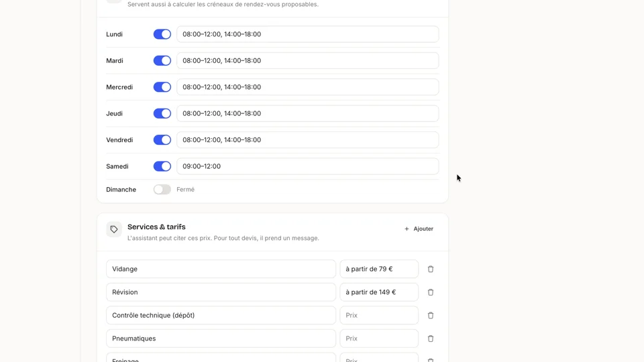Click the empty Prix field for Pneumatiques

(x=379, y=339)
